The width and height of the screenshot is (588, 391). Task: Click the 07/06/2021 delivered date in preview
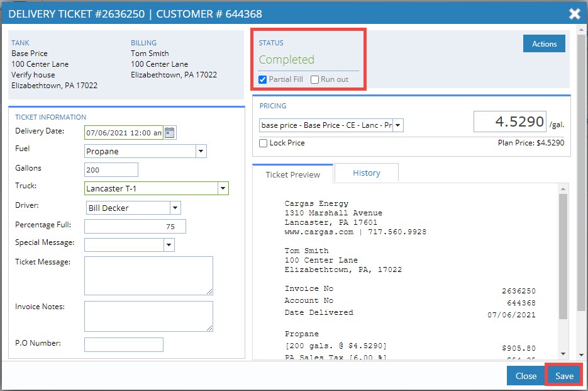(x=511, y=315)
